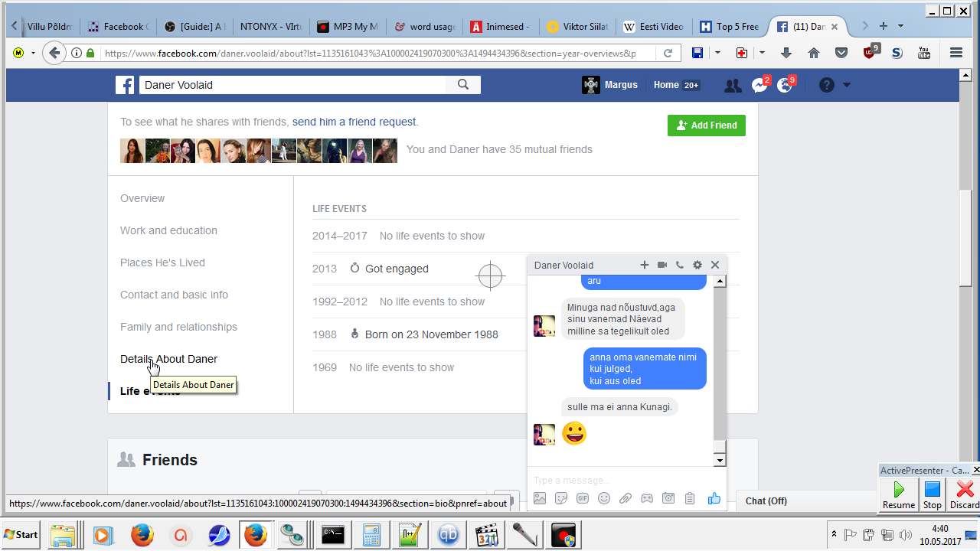Open Contact and basic info section
The height and width of the screenshot is (551, 980).
(x=174, y=295)
